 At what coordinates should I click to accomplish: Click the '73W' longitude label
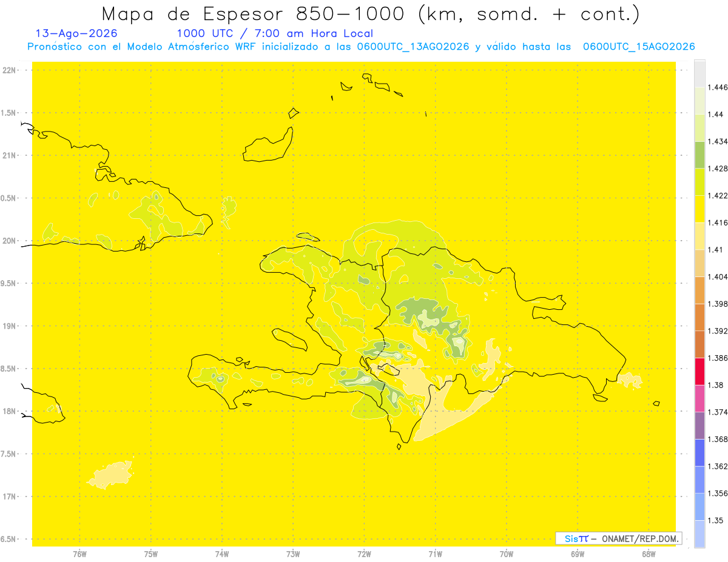293,554
